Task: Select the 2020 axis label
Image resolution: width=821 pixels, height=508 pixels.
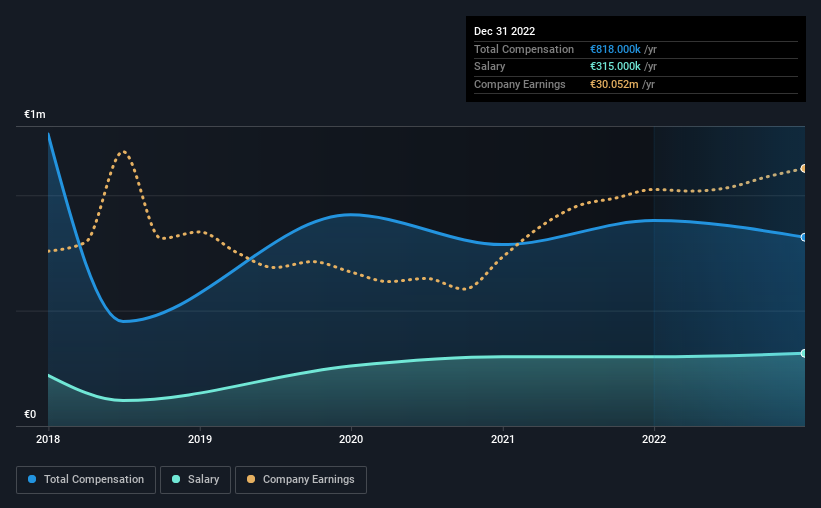Action: [x=351, y=439]
